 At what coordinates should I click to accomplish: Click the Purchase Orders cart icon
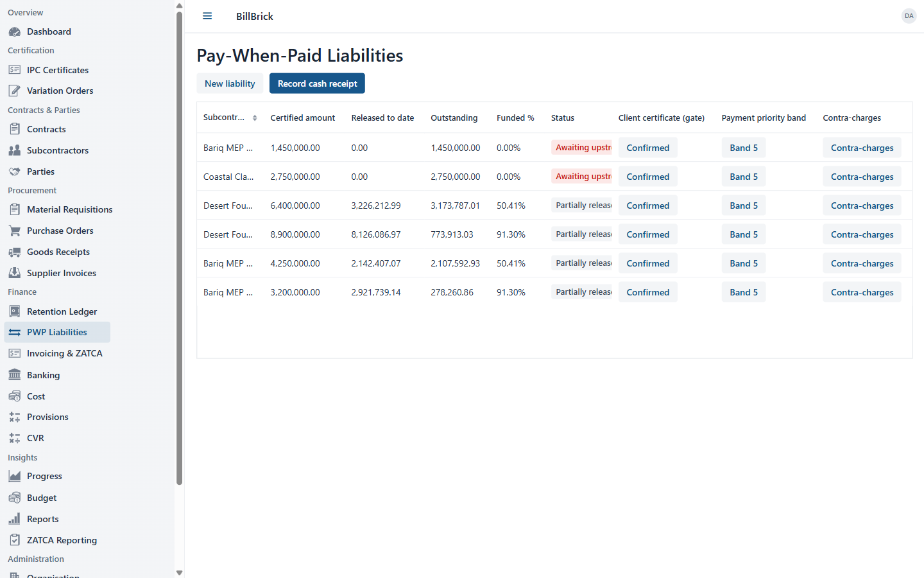15,231
